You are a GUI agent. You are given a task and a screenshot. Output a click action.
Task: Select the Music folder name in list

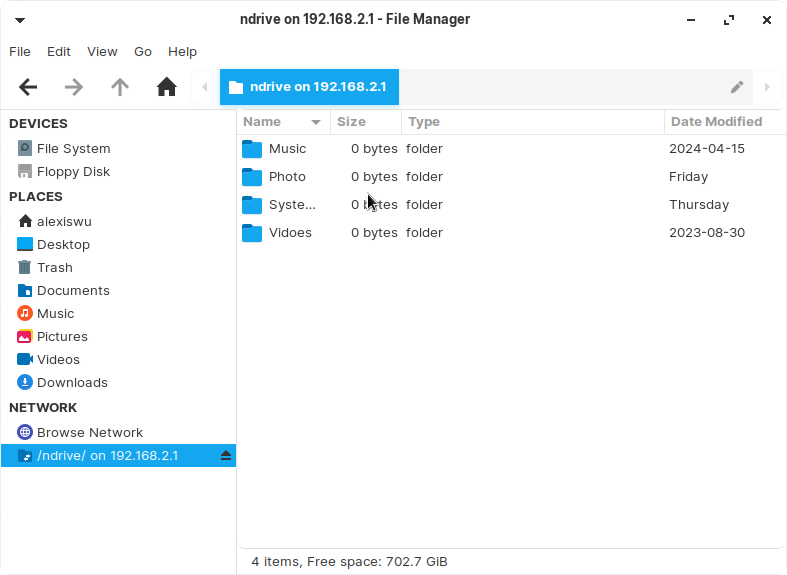tap(288, 149)
